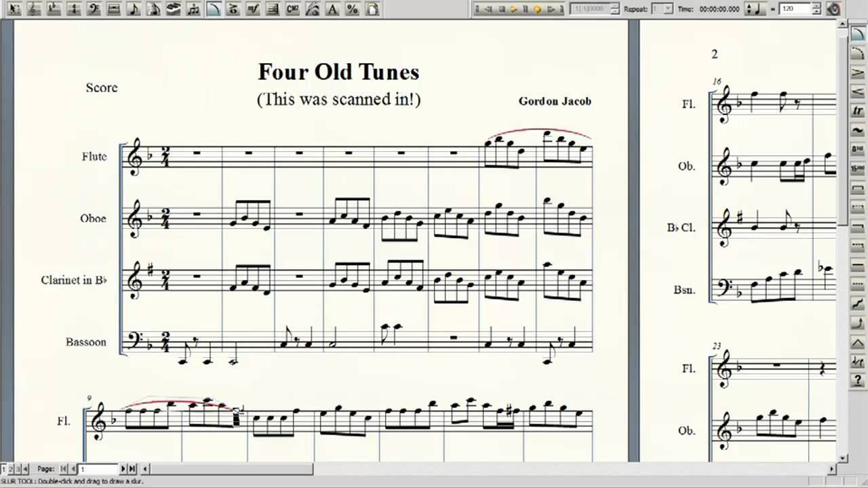Go to the last page arrow

click(132, 468)
